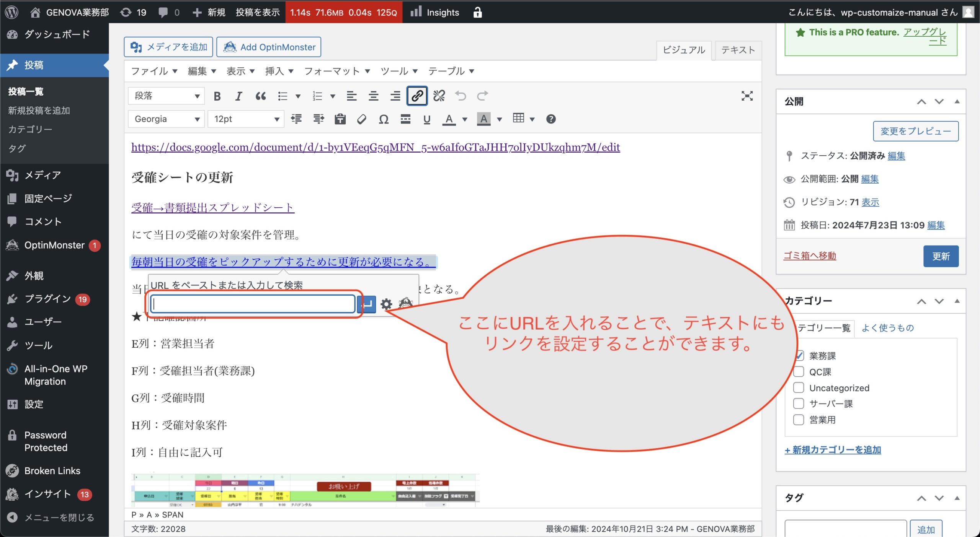Click the fullscreen distraction-free icon
Image resolution: width=980 pixels, height=537 pixels.
click(x=746, y=96)
